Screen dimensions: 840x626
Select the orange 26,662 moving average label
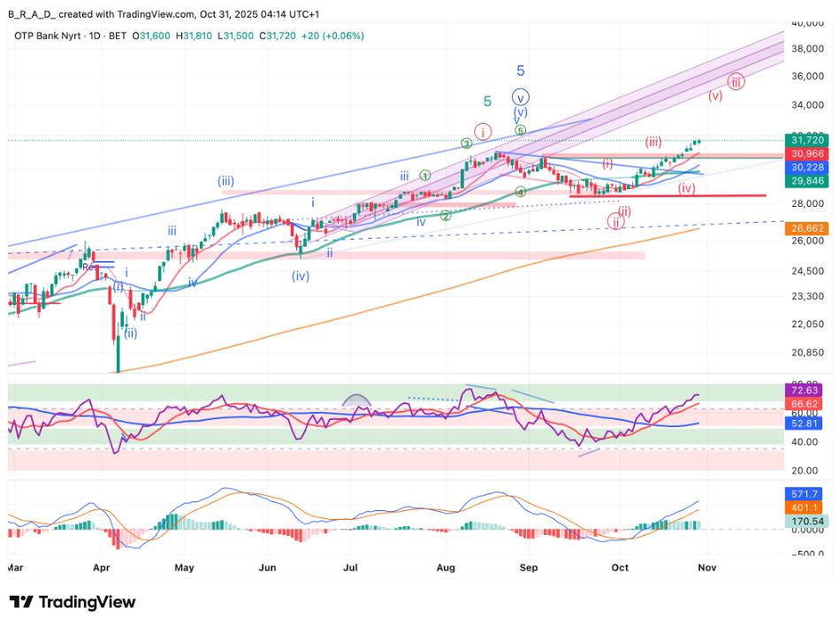coord(808,227)
